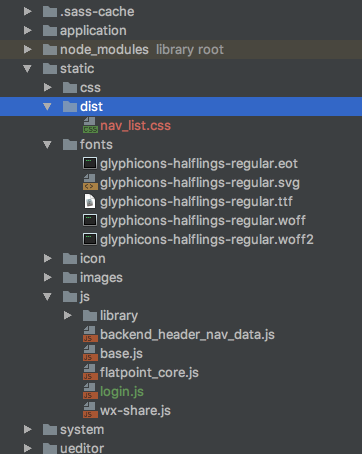Click JS file icon of backend_header_nav_data.js
The image size is (362, 454).
pyautogui.click(x=90, y=334)
